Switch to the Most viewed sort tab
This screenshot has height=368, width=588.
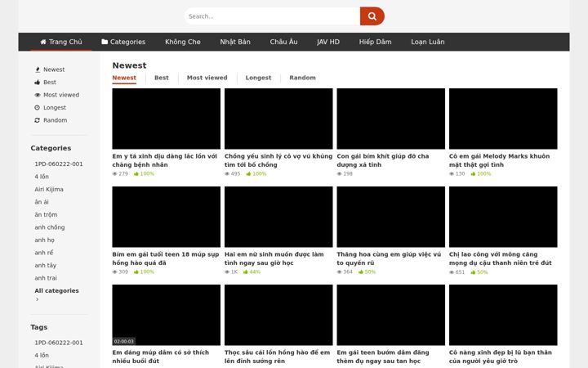[207, 78]
